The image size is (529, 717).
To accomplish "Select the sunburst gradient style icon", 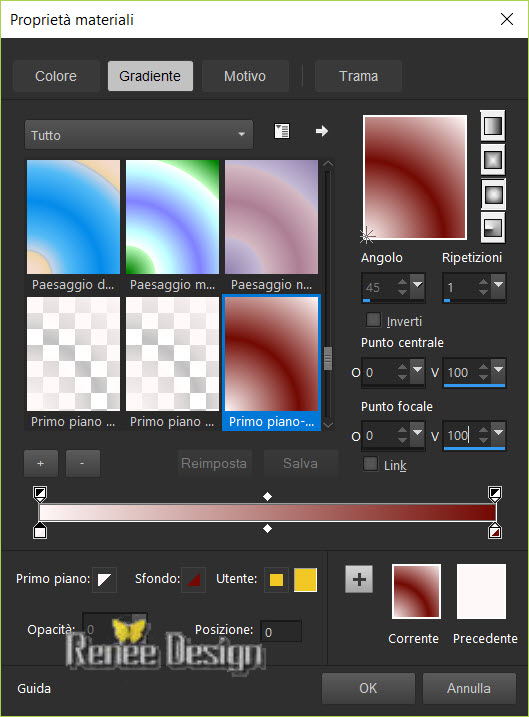I will pos(492,194).
